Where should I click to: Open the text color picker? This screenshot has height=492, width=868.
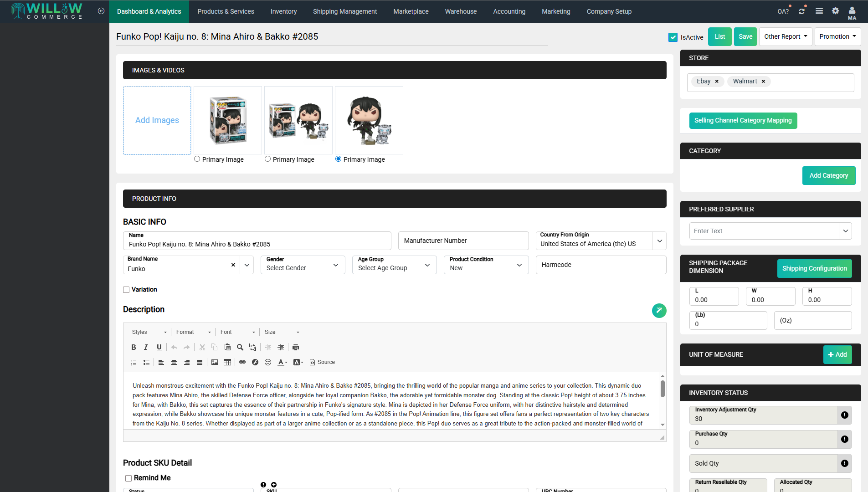pyautogui.click(x=282, y=362)
